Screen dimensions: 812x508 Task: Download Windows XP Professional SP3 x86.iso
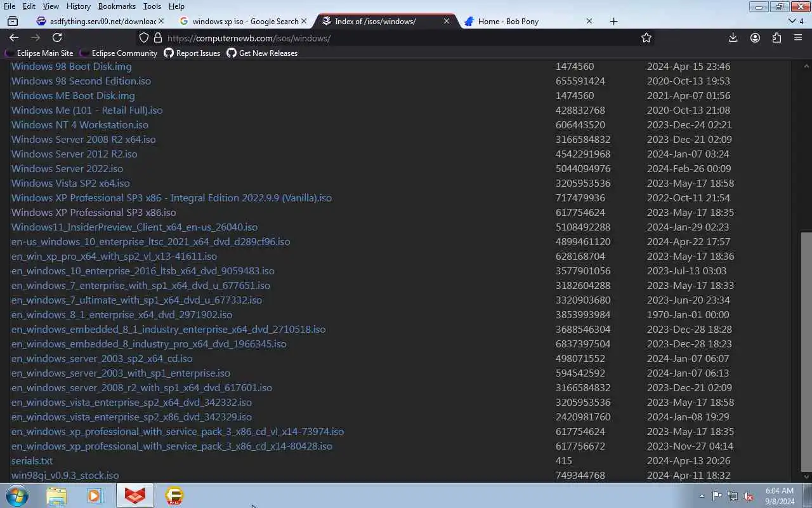[x=94, y=212]
